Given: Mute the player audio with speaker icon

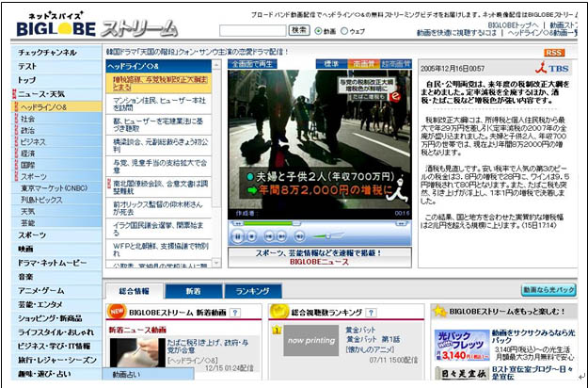Looking at the screenshot, I should pos(299,236).
